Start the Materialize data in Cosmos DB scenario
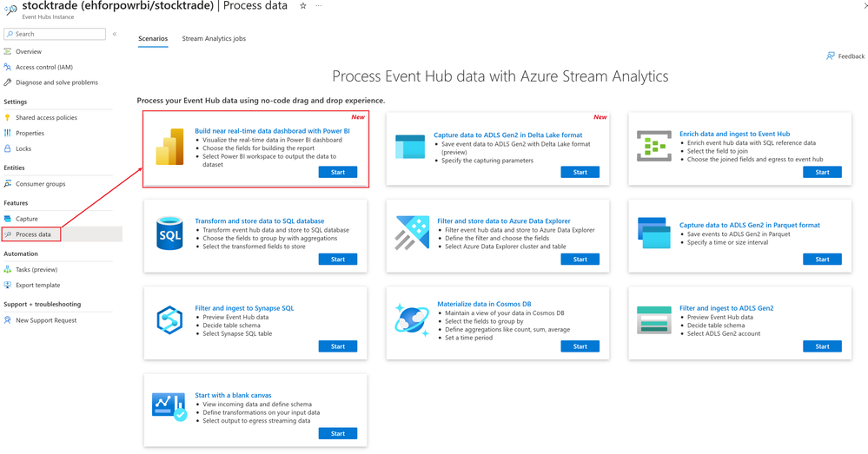The image size is (868, 454). (580, 346)
